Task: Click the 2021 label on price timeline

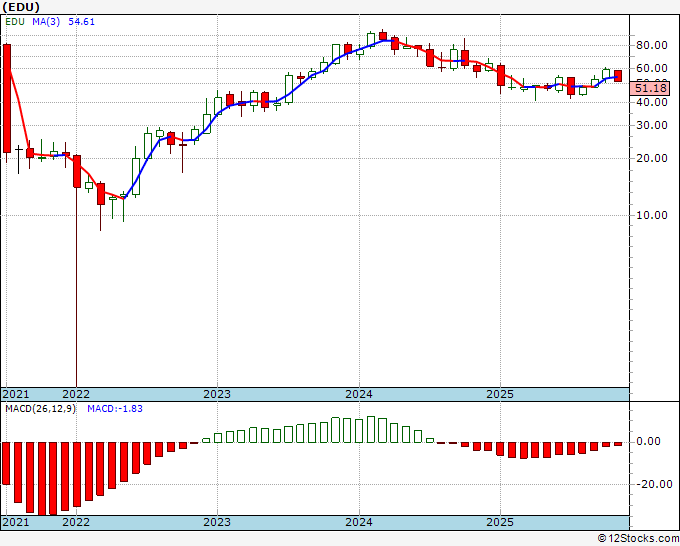Action: pos(16,394)
